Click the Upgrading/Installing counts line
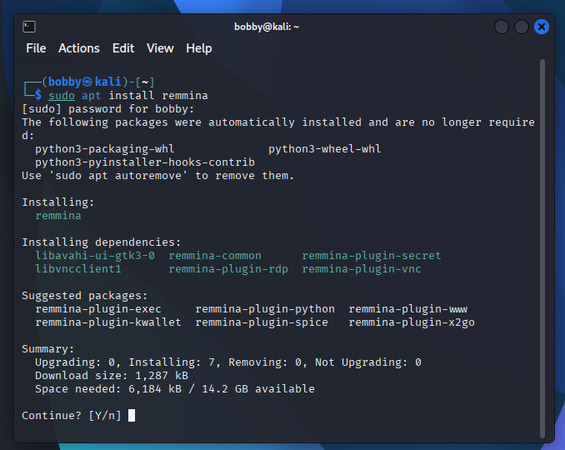The image size is (565, 450). pyautogui.click(x=228, y=362)
